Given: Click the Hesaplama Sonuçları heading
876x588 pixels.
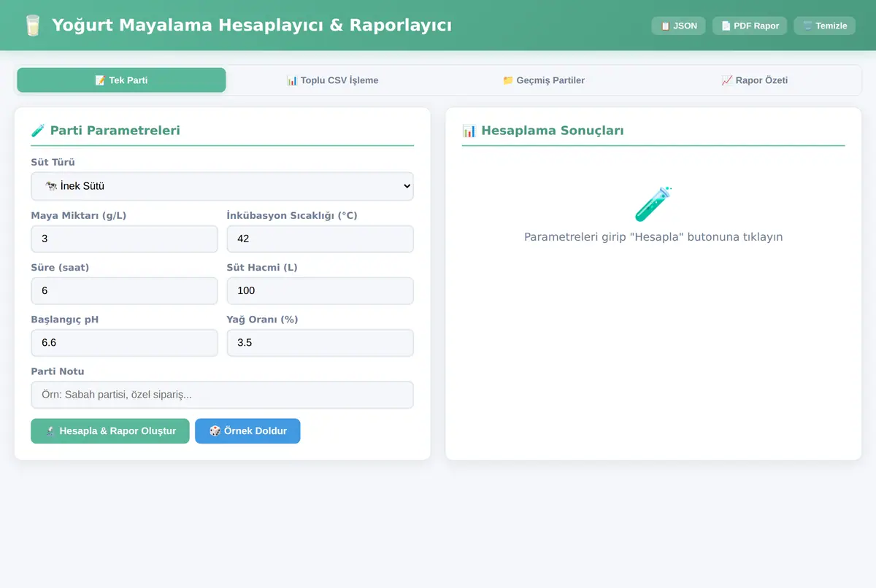Looking at the screenshot, I should [543, 131].
